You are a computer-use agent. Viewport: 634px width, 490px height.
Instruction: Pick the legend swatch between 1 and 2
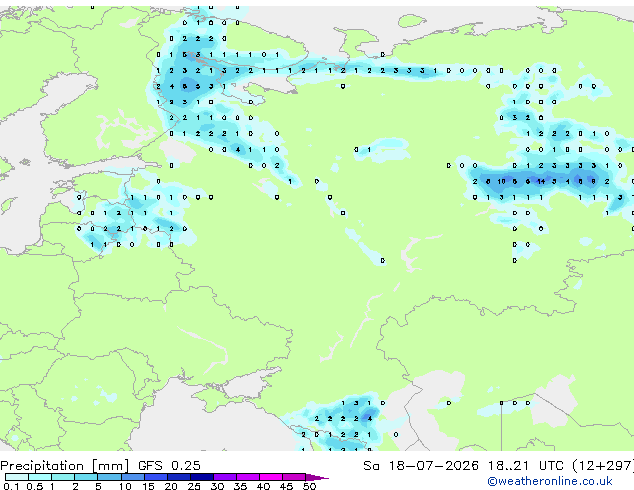click(63, 477)
